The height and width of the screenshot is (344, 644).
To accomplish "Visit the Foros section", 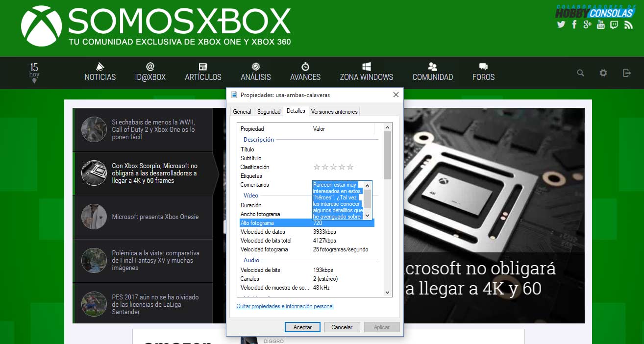I will pos(484,72).
